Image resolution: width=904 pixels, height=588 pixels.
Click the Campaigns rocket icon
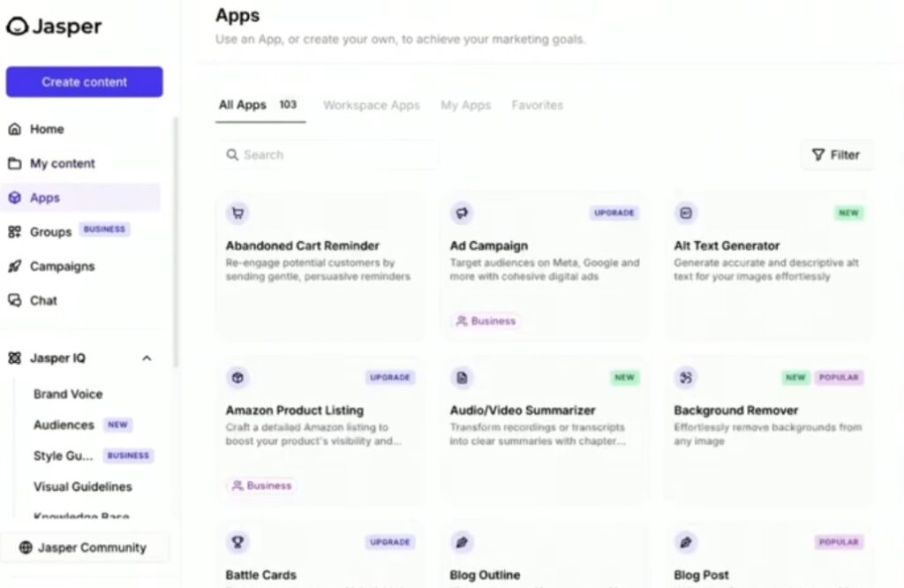point(15,267)
